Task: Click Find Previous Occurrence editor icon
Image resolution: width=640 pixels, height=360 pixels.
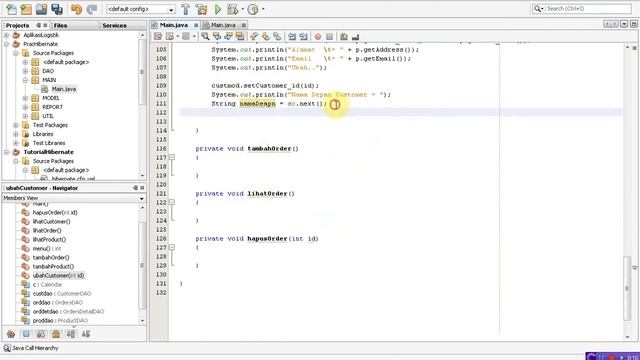Action: (x=217, y=37)
